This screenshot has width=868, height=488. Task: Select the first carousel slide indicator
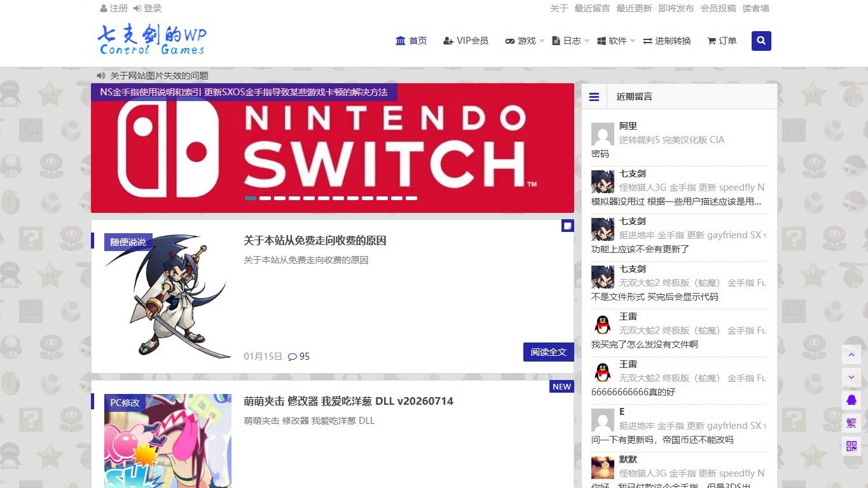coord(251,198)
